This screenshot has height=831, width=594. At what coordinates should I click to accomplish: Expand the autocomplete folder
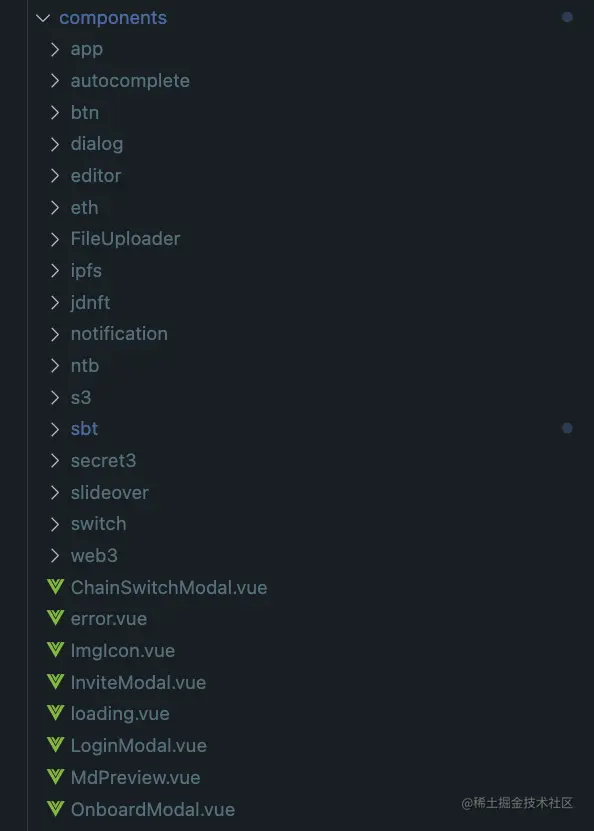(56, 80)
